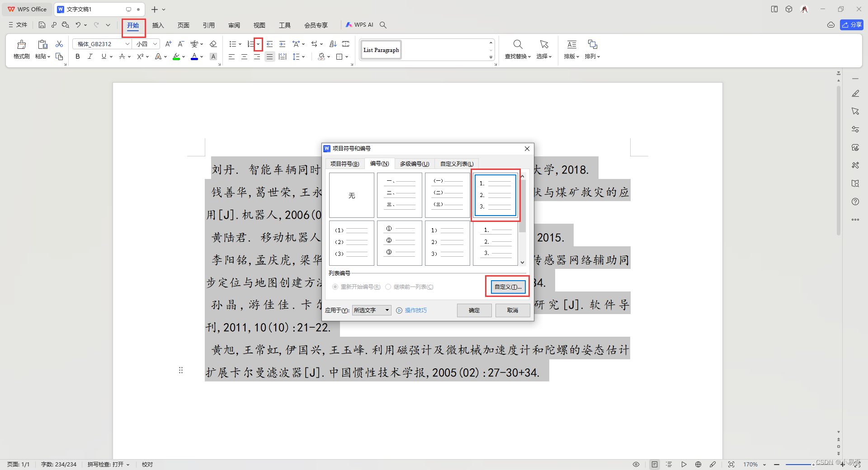Viewport: 868px width, 470px height.
Task: Click the Copy icon below scissors
Action: coord(59,56)
